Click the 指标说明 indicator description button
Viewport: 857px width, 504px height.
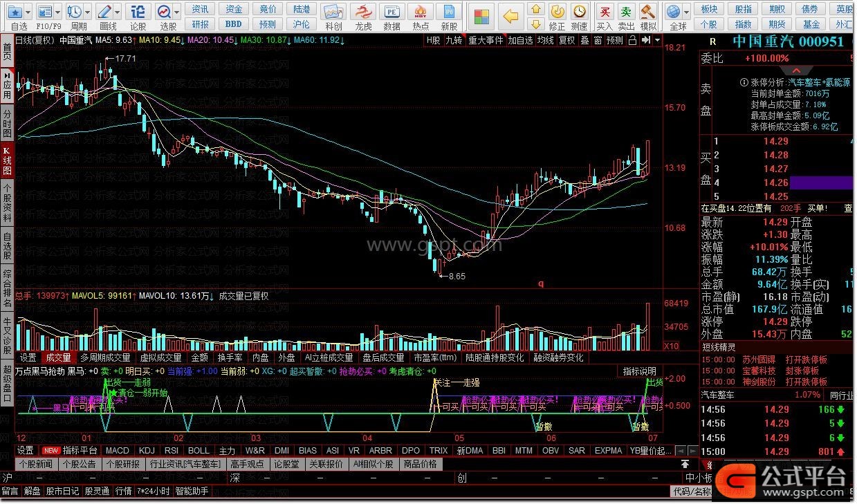[640, 371]
